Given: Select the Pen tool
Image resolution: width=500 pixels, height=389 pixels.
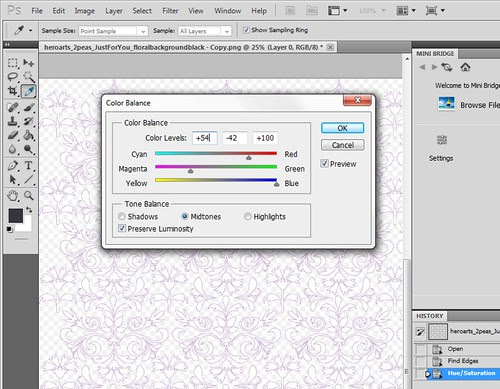Looking at the screenshot, I should coord(13,165).
